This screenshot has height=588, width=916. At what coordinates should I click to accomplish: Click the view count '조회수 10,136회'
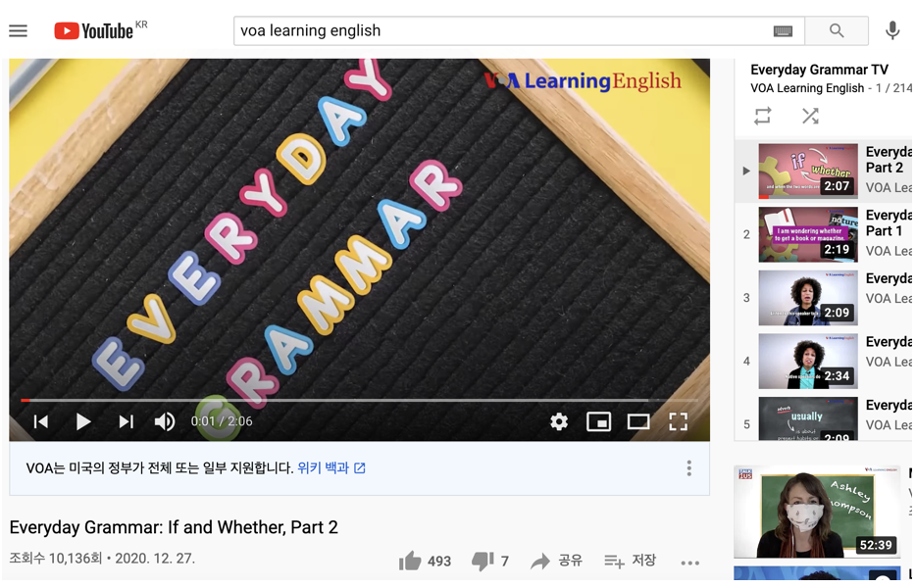pyautogui.click(x=56, y=559)
